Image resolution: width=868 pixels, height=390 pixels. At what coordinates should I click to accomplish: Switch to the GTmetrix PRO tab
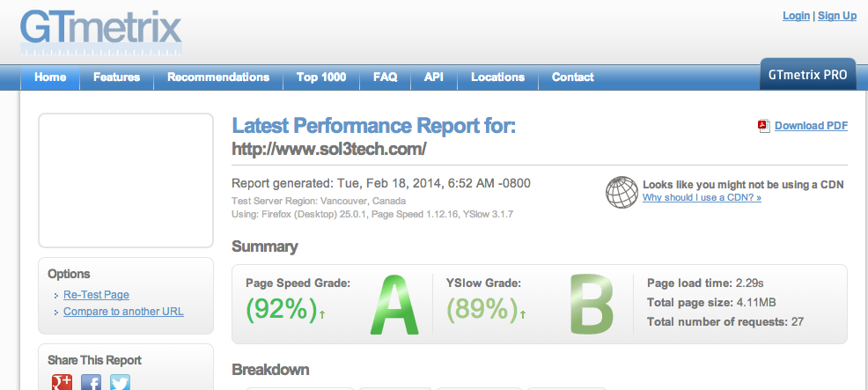tap(807, 74)
